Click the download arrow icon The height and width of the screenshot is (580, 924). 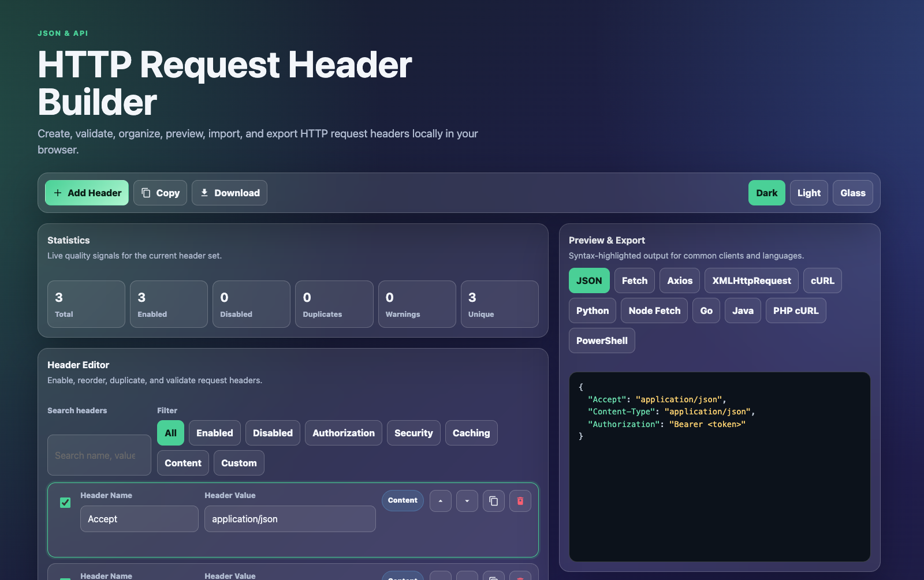[204, 193]
